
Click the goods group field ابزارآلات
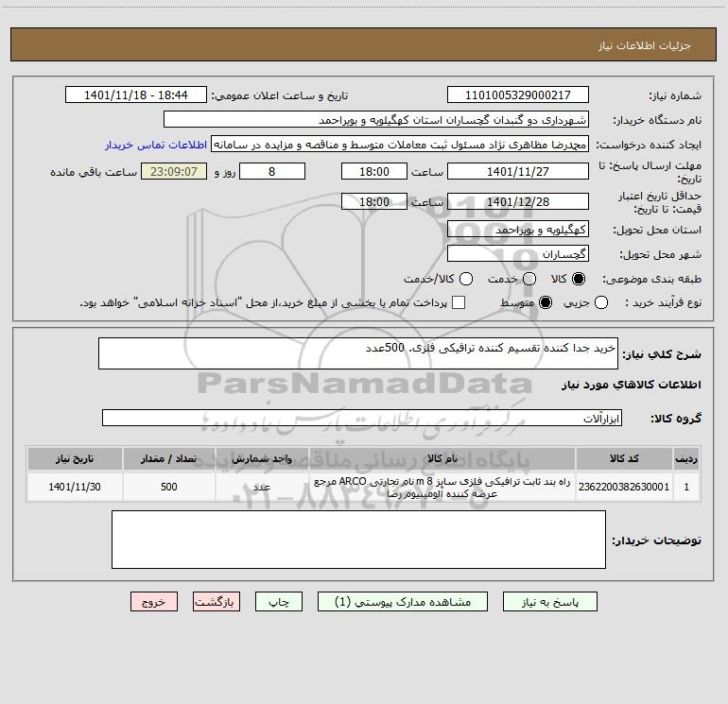(x=362, y=418)
